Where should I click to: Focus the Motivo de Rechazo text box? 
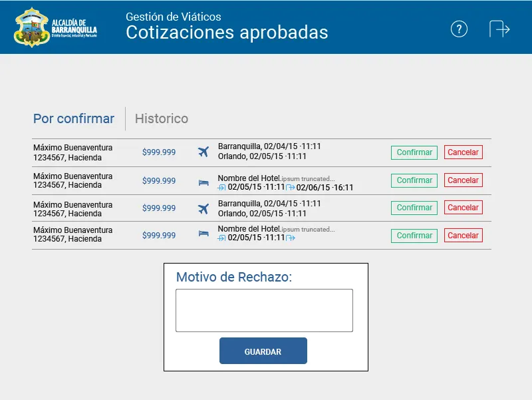[x=264, y=310]
